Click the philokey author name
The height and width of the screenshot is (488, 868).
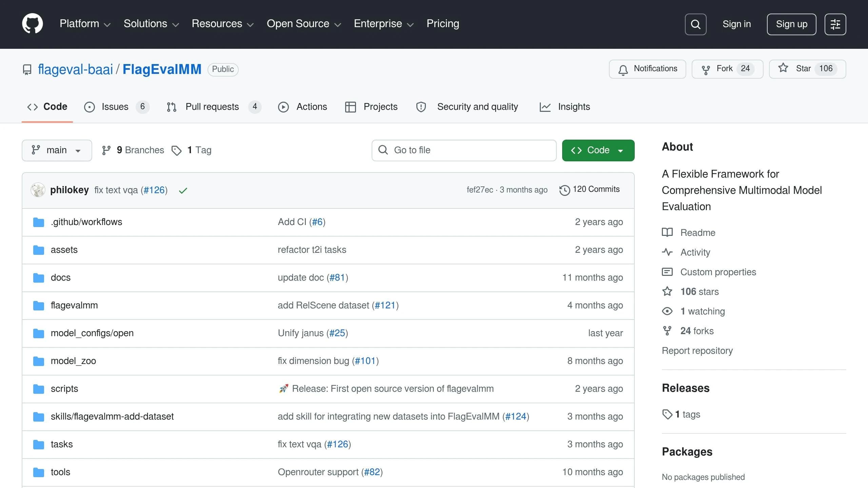pyautogui.click(x=70, y=190)
